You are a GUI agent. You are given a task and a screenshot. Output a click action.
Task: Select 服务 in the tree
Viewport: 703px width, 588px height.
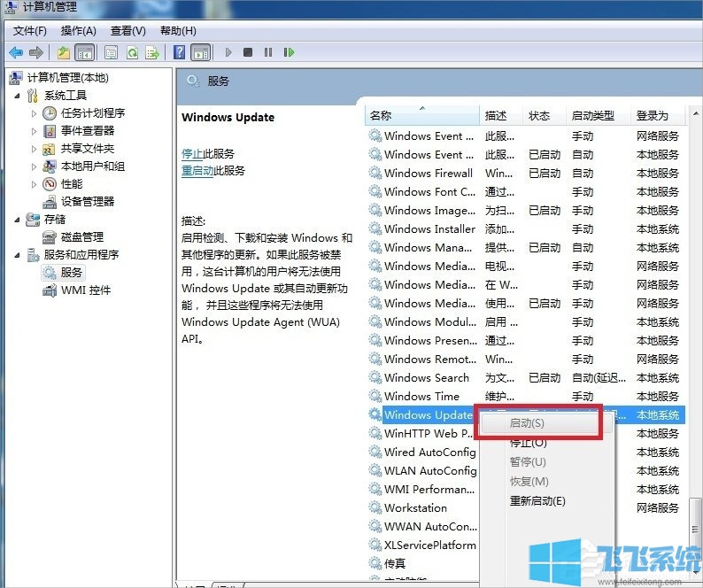72,273
